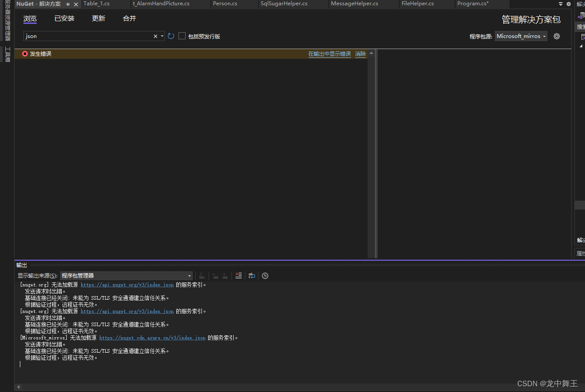Clear all output text
The height and width of the screenshot is (392, 585).
pyautogui.click(x=239, y=275)
